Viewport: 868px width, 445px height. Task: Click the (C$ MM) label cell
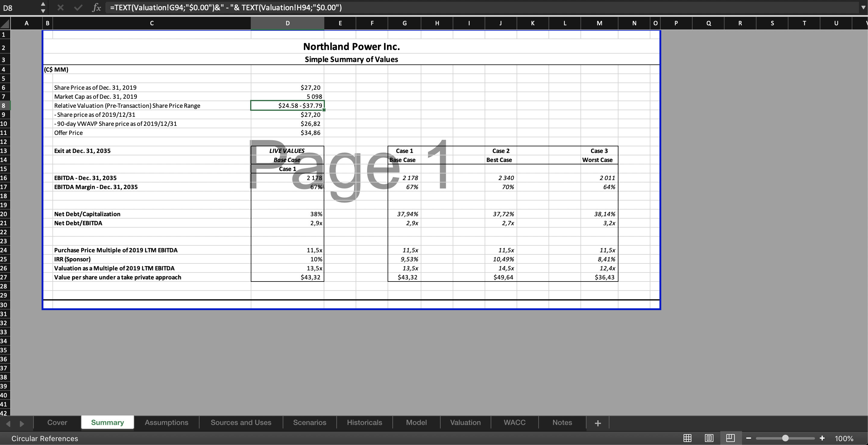tap(56, 69)
